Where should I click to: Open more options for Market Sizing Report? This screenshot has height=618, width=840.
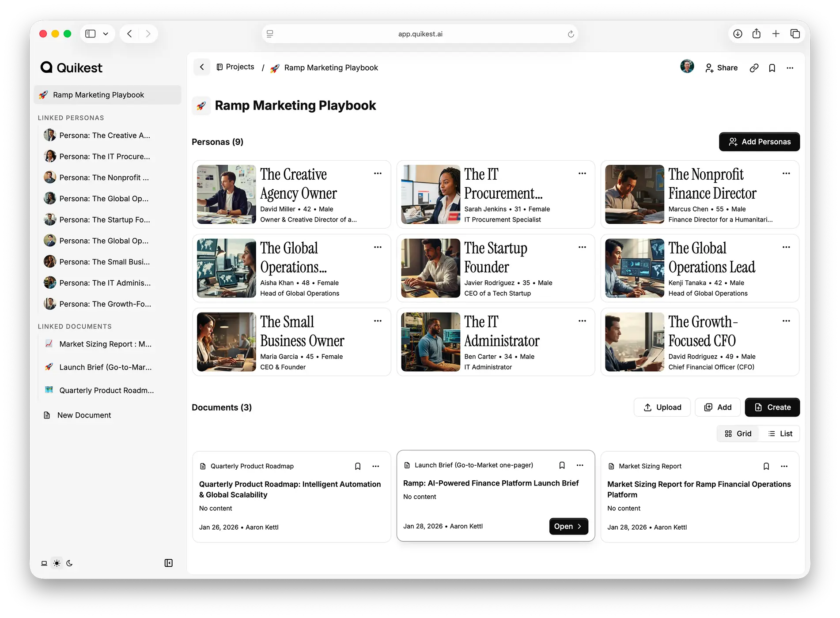click(784, 466)
